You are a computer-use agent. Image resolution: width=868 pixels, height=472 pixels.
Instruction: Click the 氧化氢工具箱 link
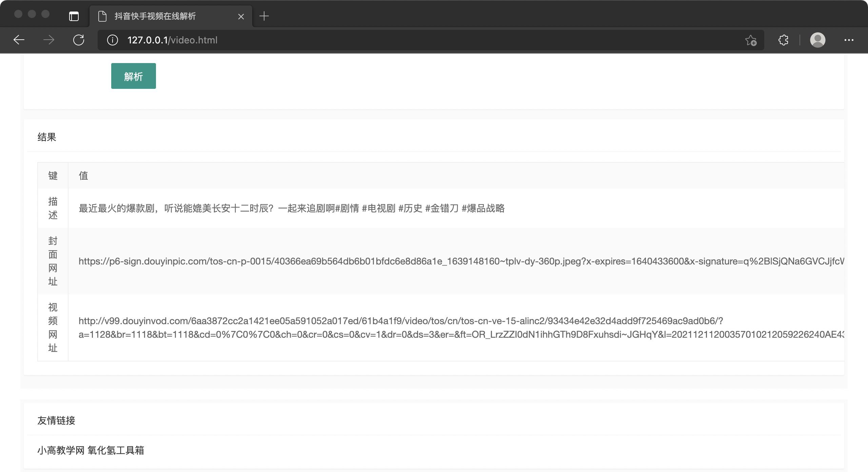click(116, 450)
